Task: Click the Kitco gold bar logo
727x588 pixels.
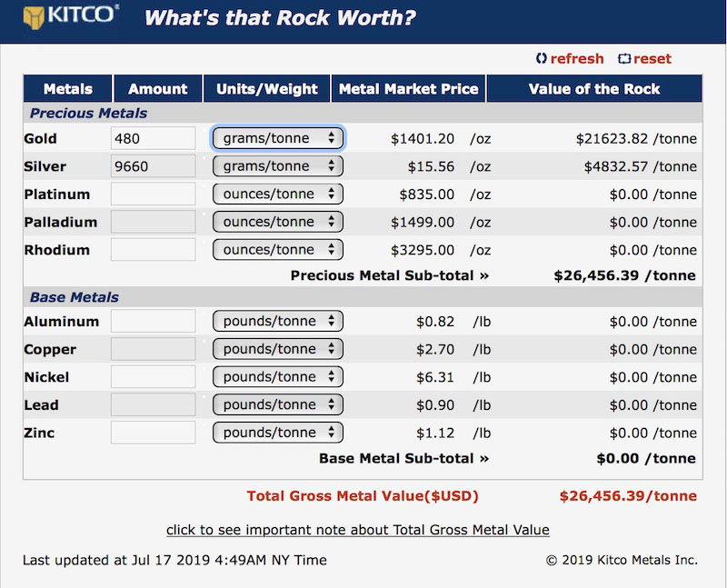Action: pos(34,17)
